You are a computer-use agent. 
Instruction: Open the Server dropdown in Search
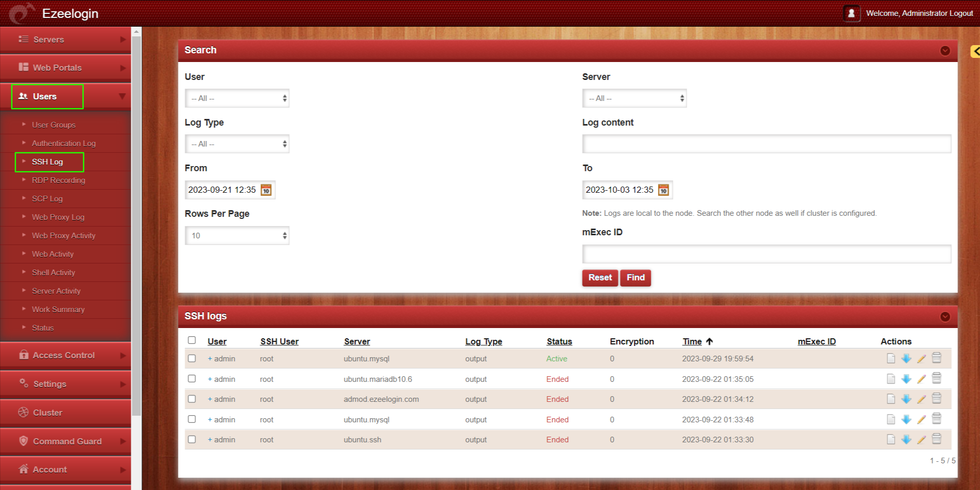pyautogui.click(x=634, y=98)
